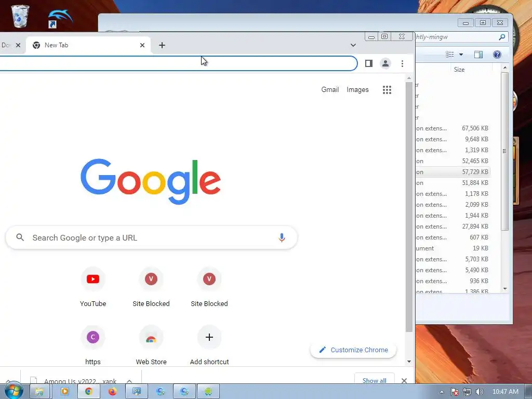Click the magnifier icon in Google search box
The height and width of the screenshot is (399, 532).
click(20, 237)
